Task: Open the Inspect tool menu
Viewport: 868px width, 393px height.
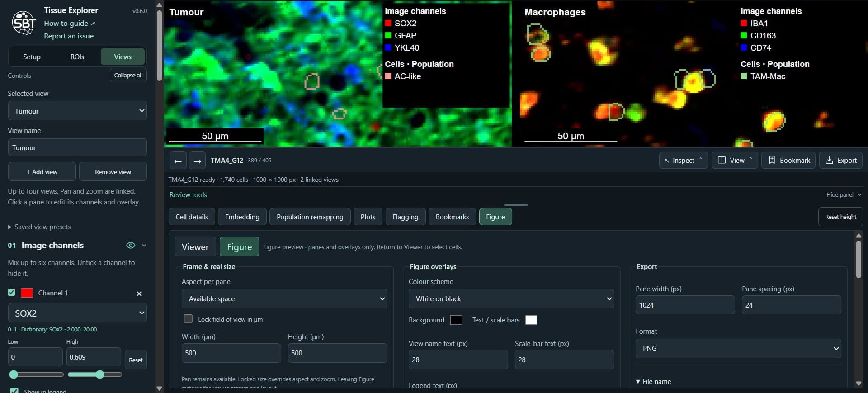Action: pyautogui.click(x=683, y=160)
